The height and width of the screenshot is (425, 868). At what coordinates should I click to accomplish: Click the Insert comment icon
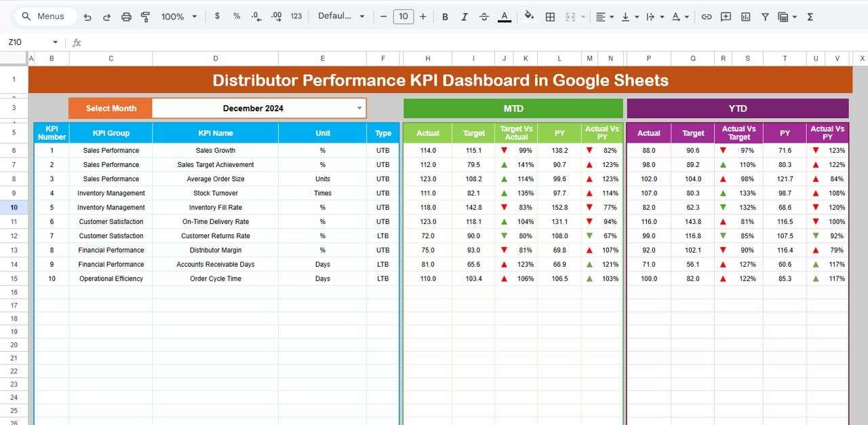point(726,16)
